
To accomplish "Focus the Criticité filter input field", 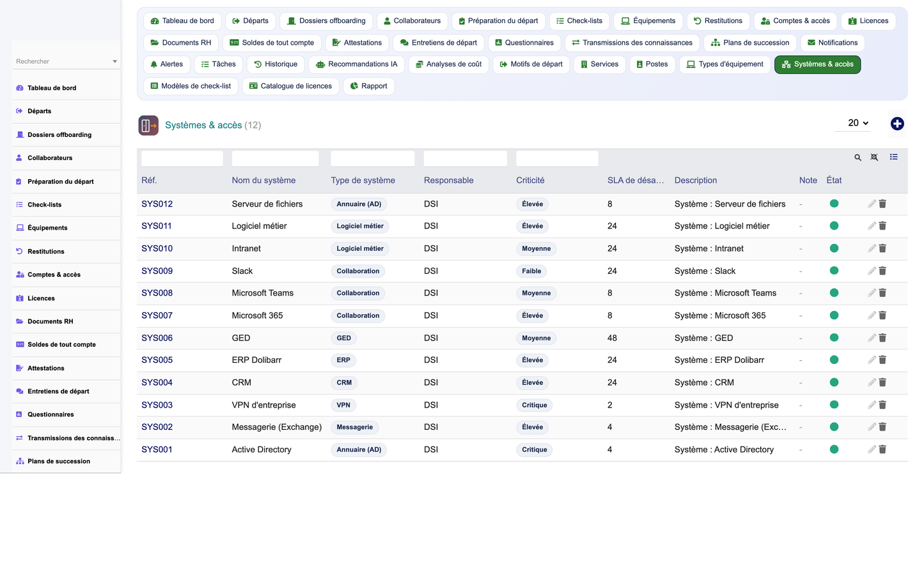I will 557,159.
